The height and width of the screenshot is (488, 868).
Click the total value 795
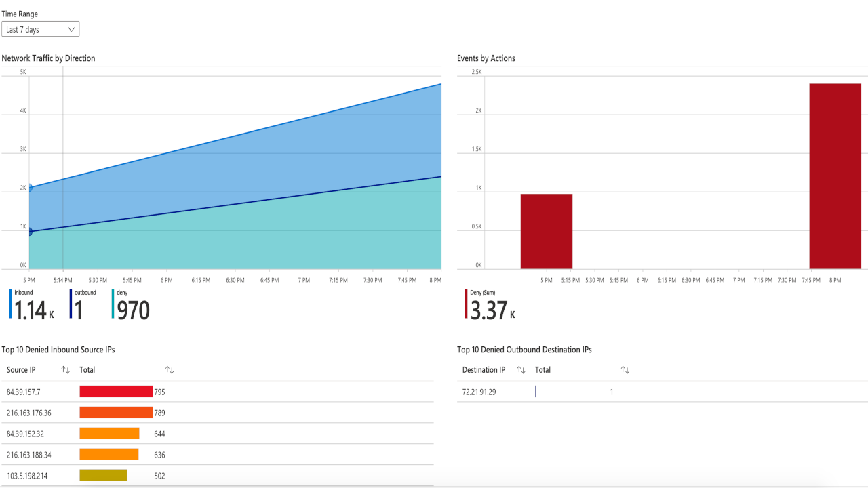(159, 392)
